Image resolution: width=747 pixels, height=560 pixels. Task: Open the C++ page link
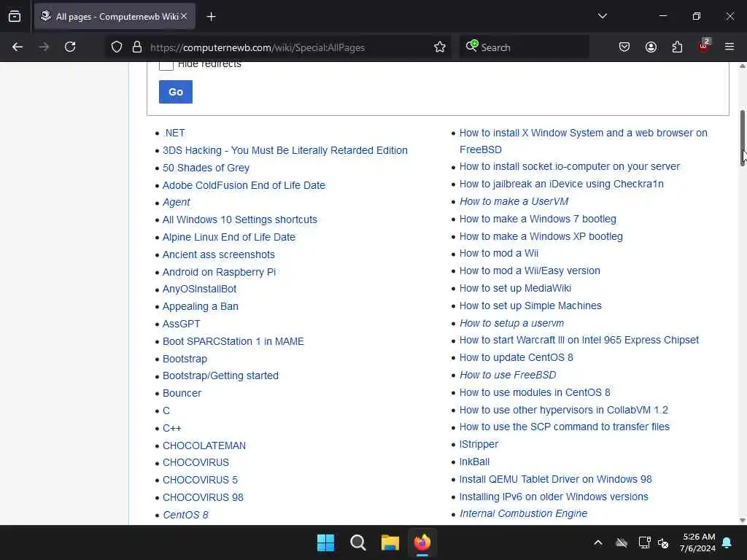[x=172, y=428]
